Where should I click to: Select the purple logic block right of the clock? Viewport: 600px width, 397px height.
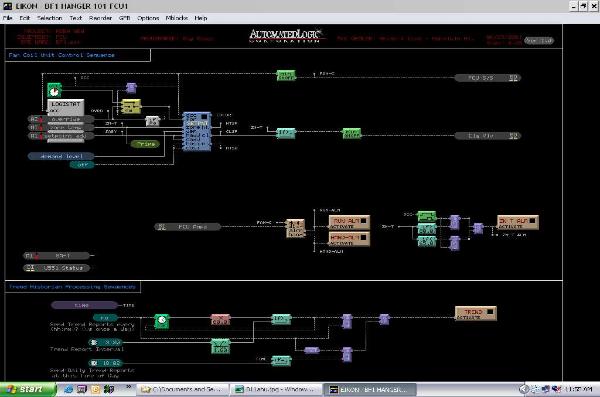[x=131, y=88]
